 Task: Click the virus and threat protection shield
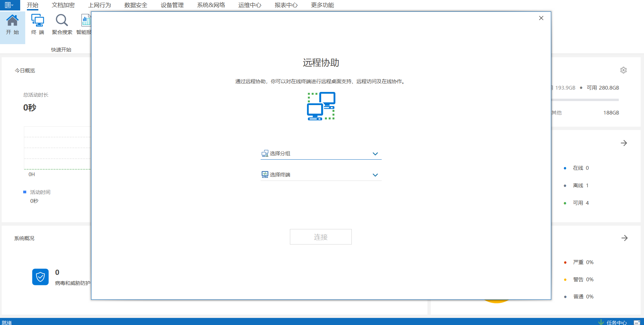click(40, 277)
